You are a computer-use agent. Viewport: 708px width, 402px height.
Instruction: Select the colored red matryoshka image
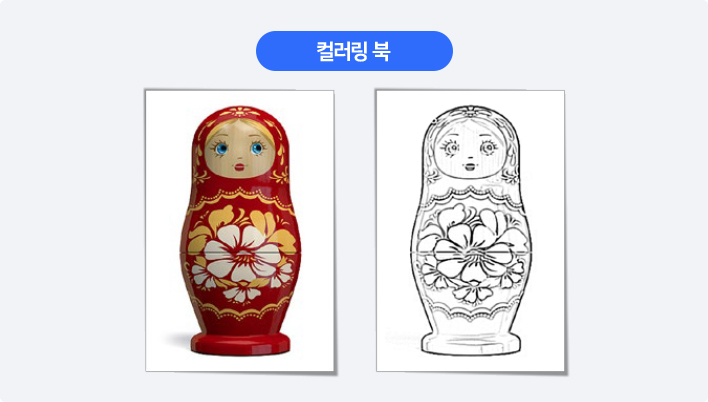coord(240,231)
